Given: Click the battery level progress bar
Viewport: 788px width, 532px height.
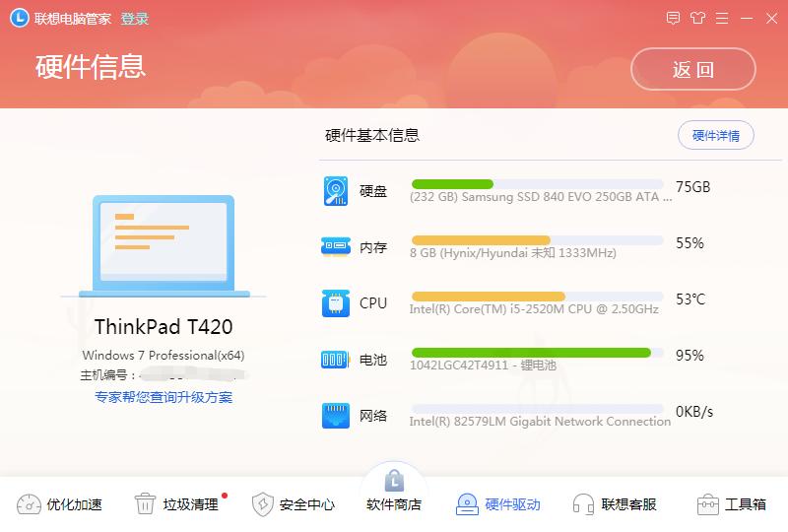Looking at the screenshot, I should tap(537, 353).
